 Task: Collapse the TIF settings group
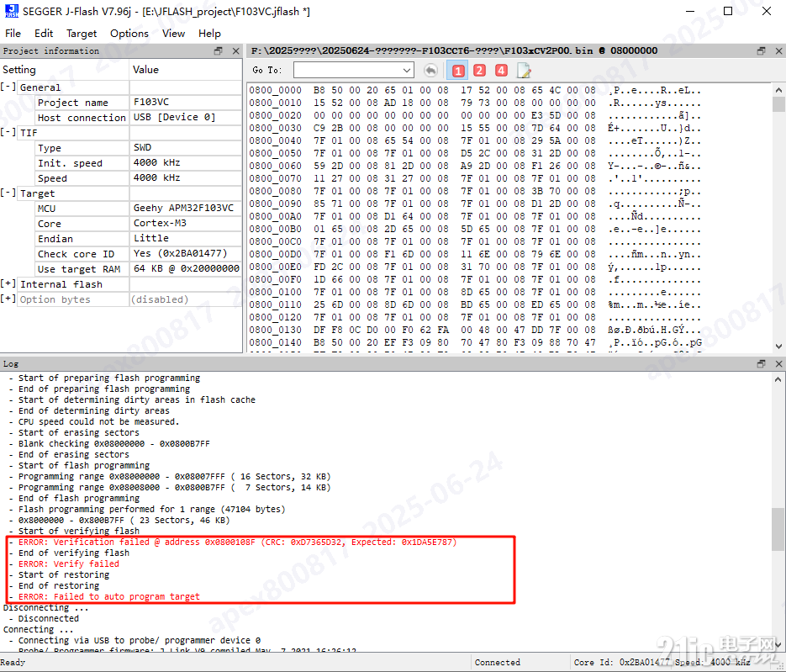[x=8, y=132]
